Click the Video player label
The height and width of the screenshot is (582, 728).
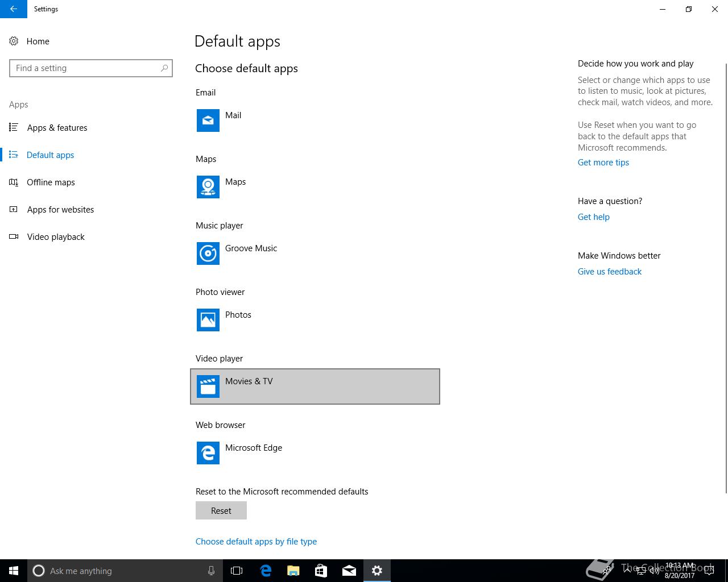[x=219, y=358]
